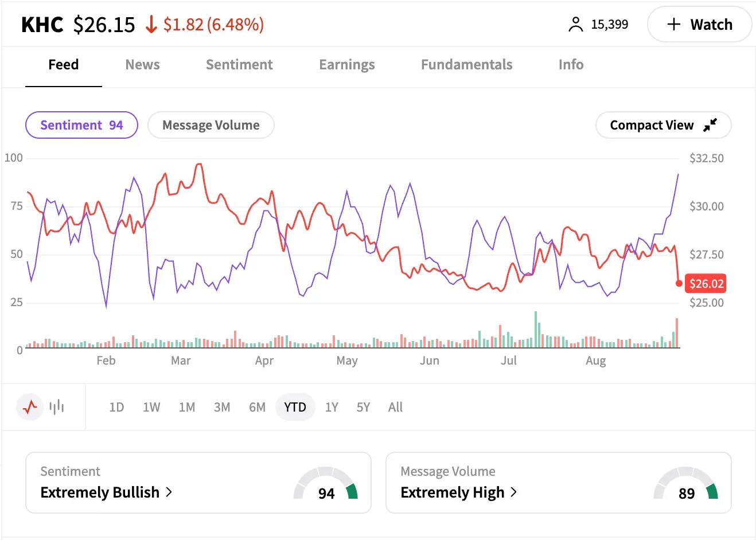Click the Feb month axis label
The width and height of the screenshot is (756, 540).
pyautogui.click(x=106, y=361)
